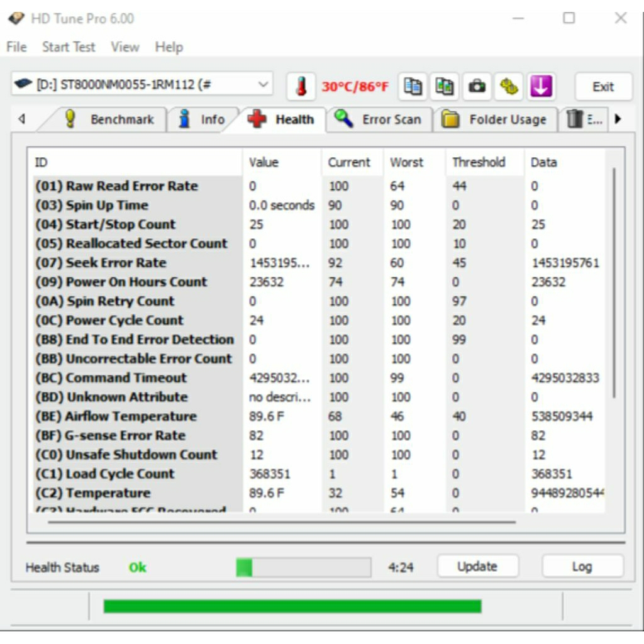The width and height of the screenshot is (644, 644).
Task: Open the Error Scan tab
Action: (379, 119)
